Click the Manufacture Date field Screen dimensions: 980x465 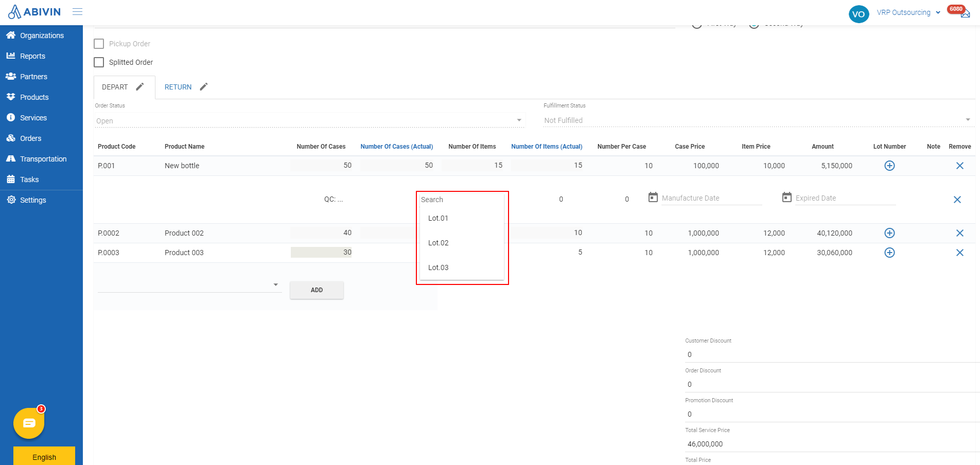tap(711, 198)
